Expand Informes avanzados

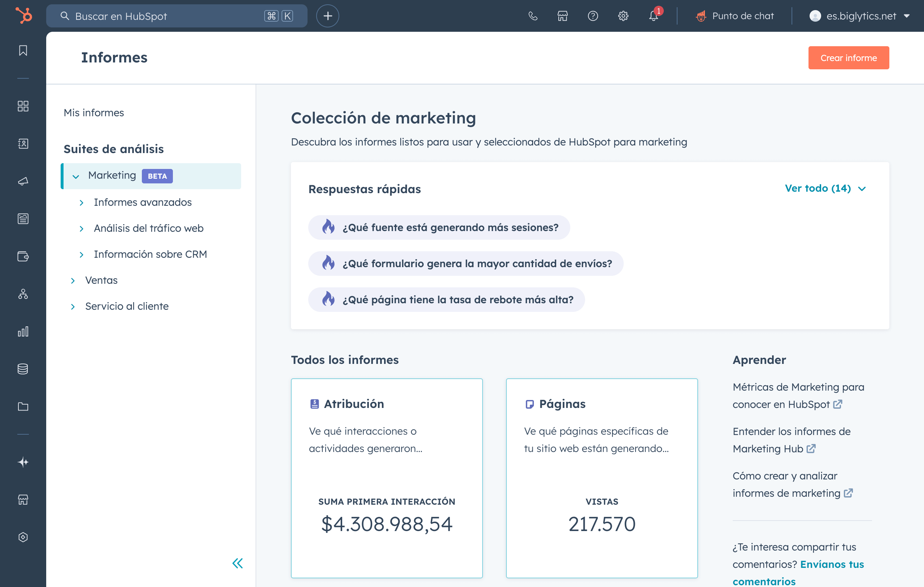(81, 203)
